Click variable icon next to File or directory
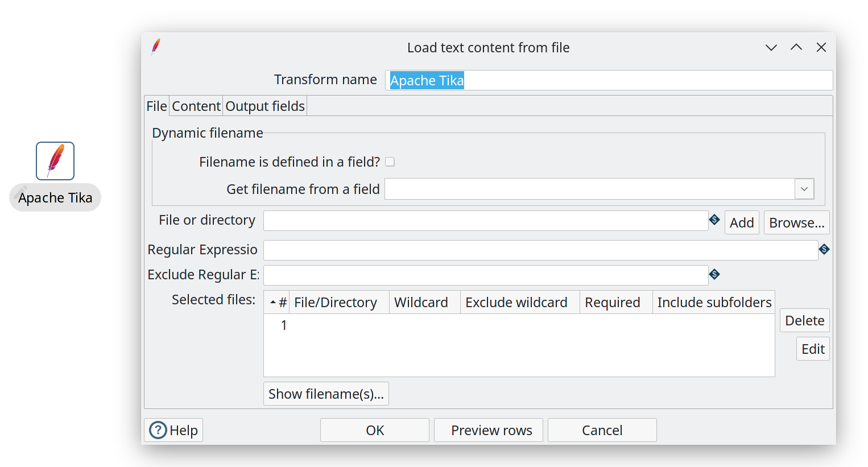The height and width of the screenshot is (467, 868). [714, 220]
